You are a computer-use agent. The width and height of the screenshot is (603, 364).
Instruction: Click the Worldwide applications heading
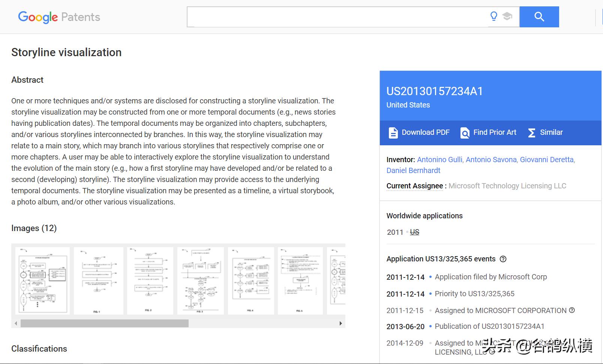click(x=424, y=216)
